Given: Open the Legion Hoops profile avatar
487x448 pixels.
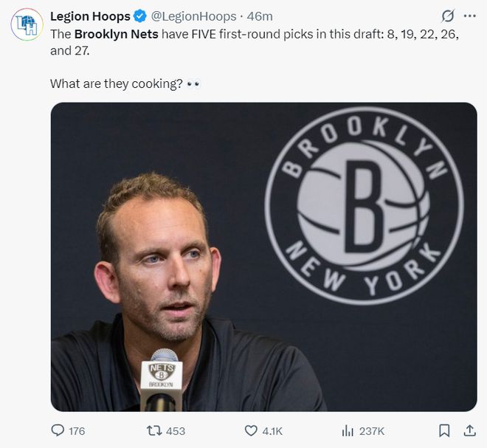Looking at the screenshot, I should click(x=27, y=24).
